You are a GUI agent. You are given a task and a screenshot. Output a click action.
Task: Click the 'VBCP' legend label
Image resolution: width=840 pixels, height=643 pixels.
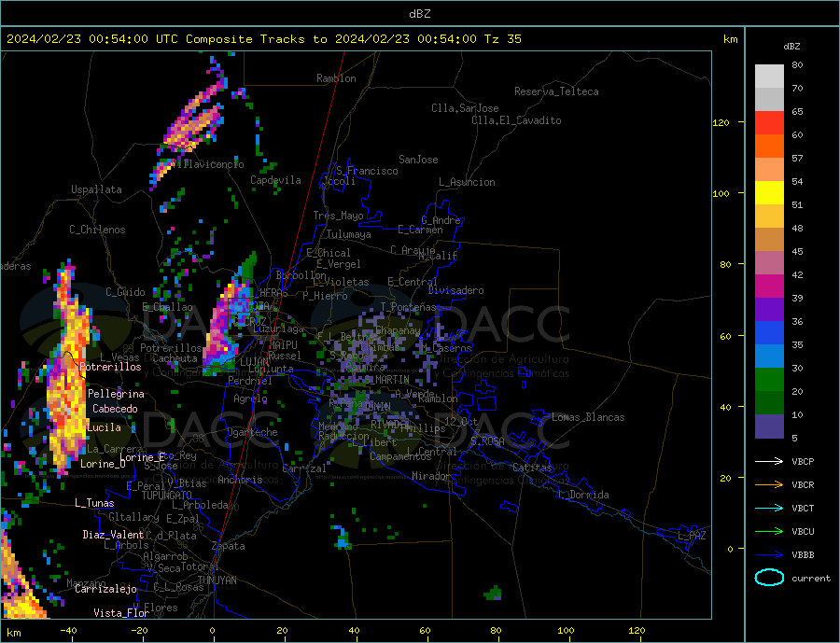pos(803,461)
